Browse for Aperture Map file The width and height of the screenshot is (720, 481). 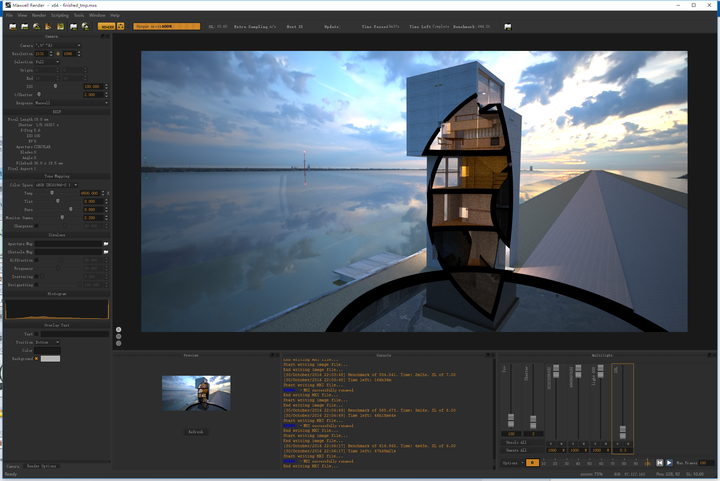coord(106,244)
